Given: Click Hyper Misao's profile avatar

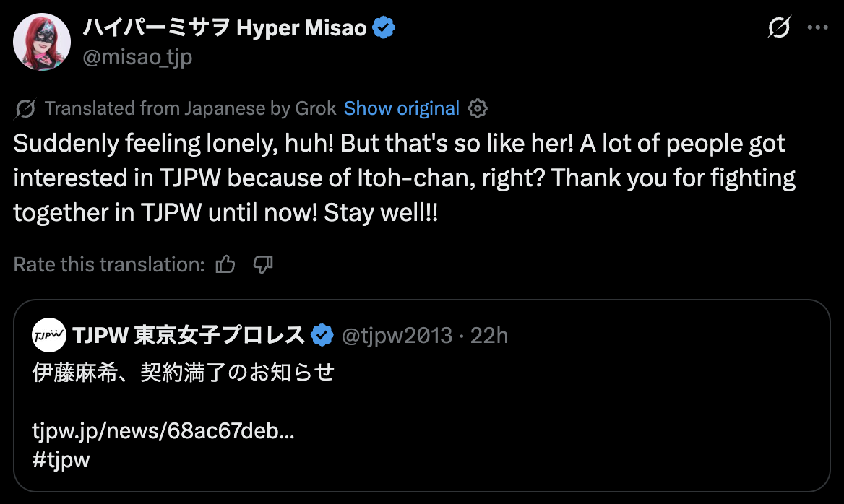Looking at the screenshot, I should coord(42,42).
